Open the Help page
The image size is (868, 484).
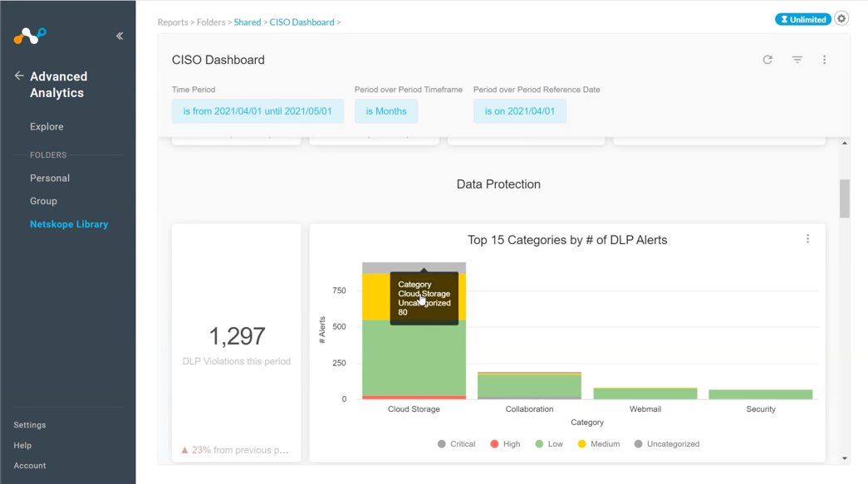(x=22, y=445)
